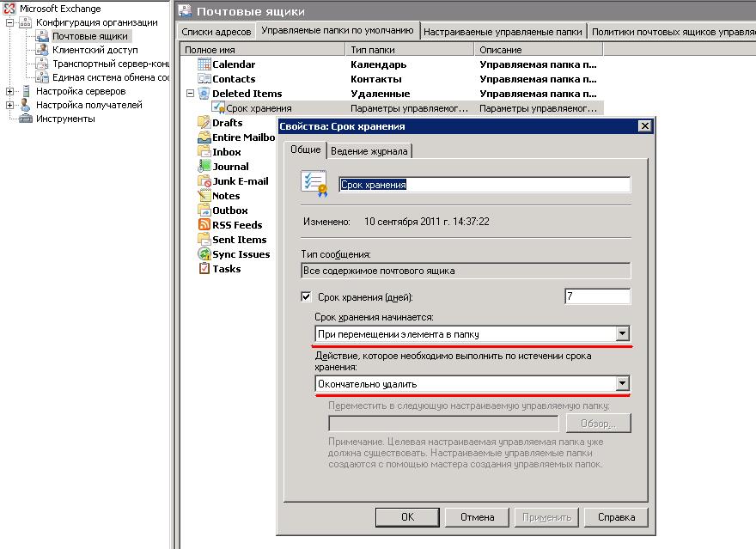Expand the Настройка серверов tree node

pyautogui.click(x=9, y=91)
